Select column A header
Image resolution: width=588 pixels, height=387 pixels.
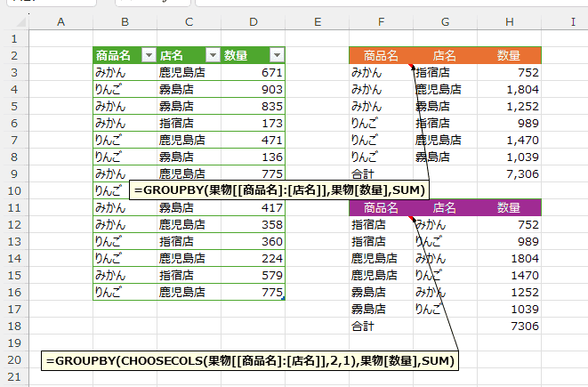pos(60,22)
